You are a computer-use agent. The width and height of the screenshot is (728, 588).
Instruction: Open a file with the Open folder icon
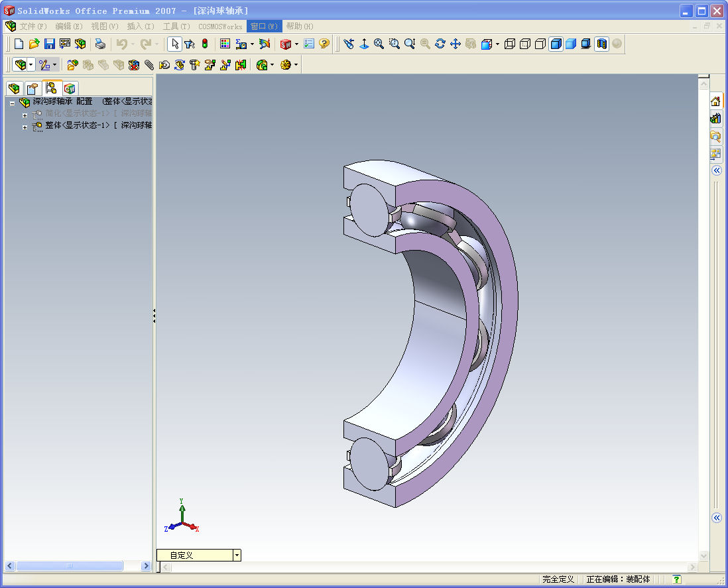pyautogui.click(x=34, y=44)
